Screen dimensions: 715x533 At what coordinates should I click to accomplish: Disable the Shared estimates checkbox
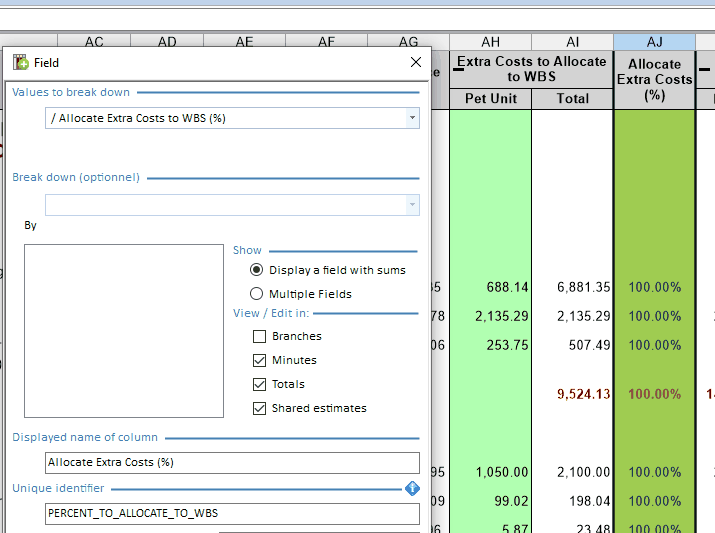(x=260, y=408)
